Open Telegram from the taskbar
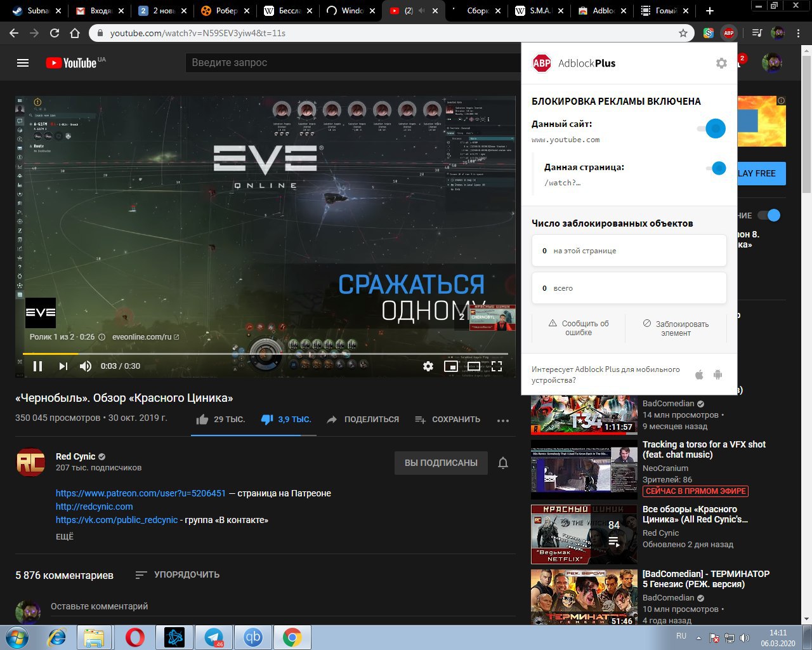The image size is (812, 650). pos(213,637)
